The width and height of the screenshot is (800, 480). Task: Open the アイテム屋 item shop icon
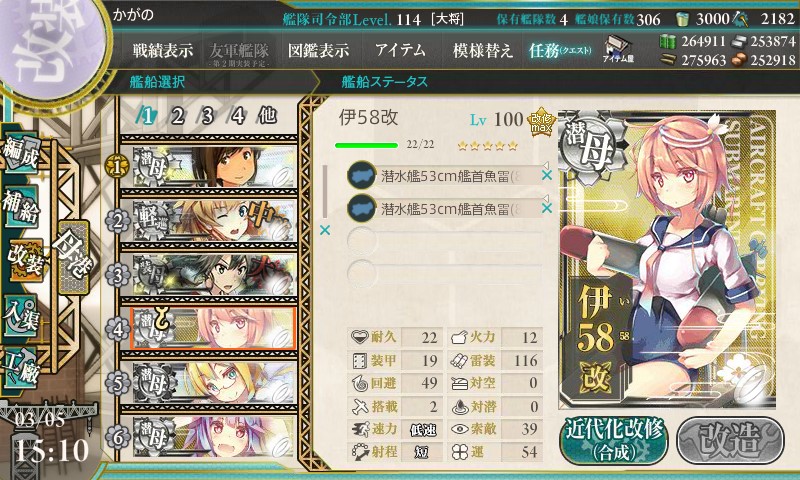point(618,49)
